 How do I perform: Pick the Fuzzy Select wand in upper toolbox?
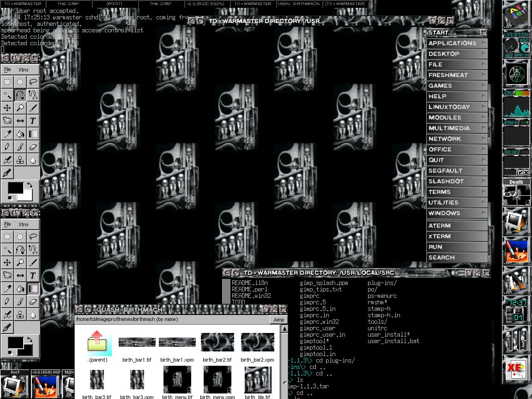coord(7,95)
